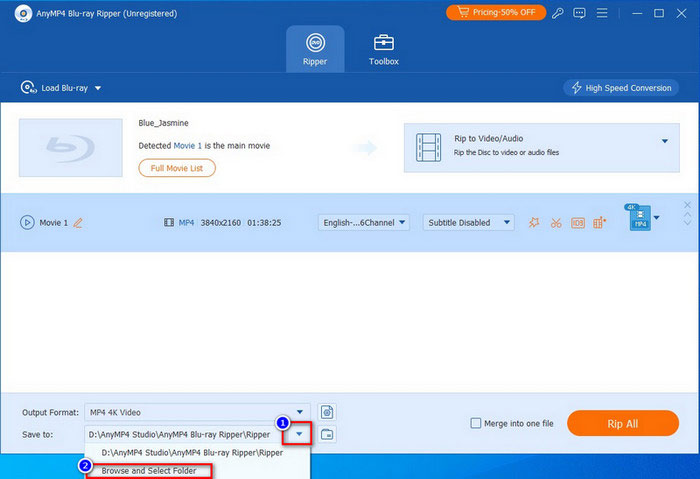This screenshot has width=700, height=479.
Task: Select D:\AnyMP4 Studio path in dropdown list
Action: (x=192, y=453)
